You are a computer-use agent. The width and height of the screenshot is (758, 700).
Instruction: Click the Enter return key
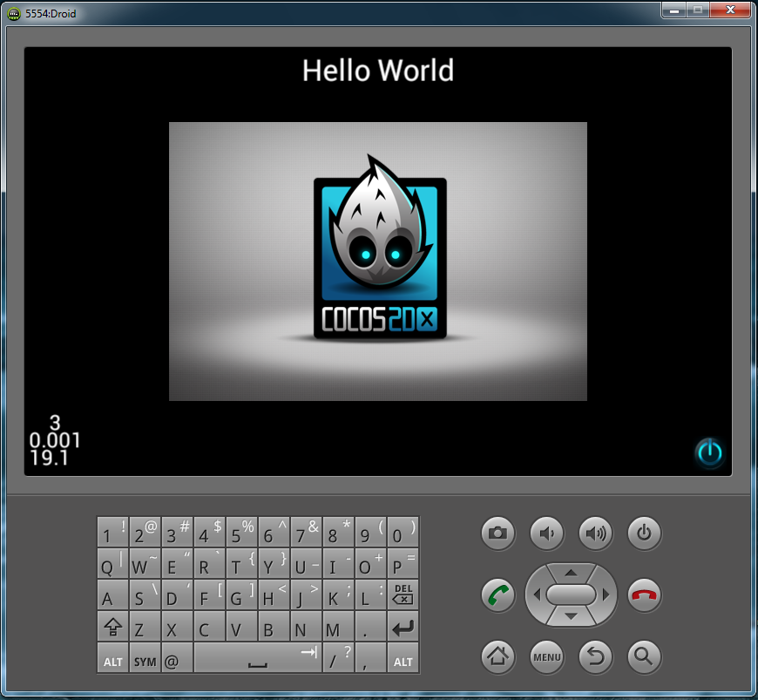click(403, 626)
